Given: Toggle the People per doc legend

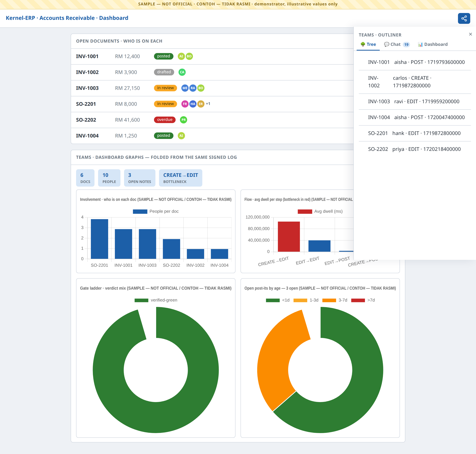Looking at the screenshot, I should point(156,211).
